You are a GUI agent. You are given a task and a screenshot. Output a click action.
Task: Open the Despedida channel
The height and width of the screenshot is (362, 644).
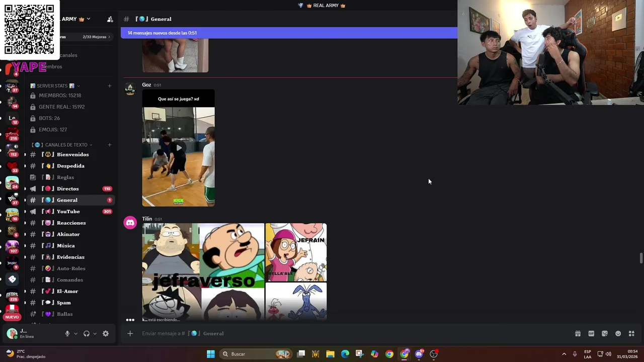[70, 166]
